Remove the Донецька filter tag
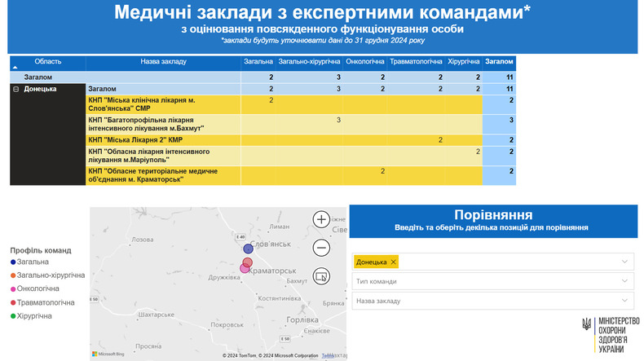This screenshot has height=361, width=644. [393, 262]
